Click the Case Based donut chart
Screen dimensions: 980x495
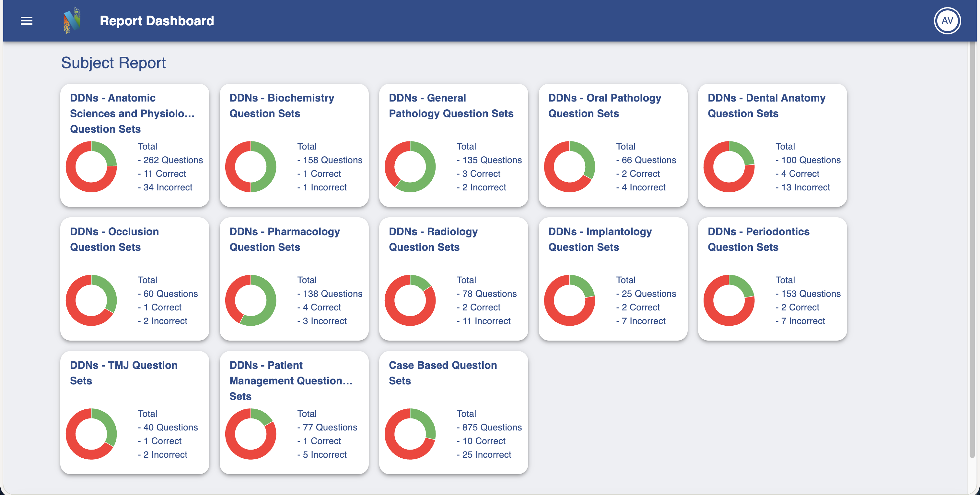coord(410,434)
